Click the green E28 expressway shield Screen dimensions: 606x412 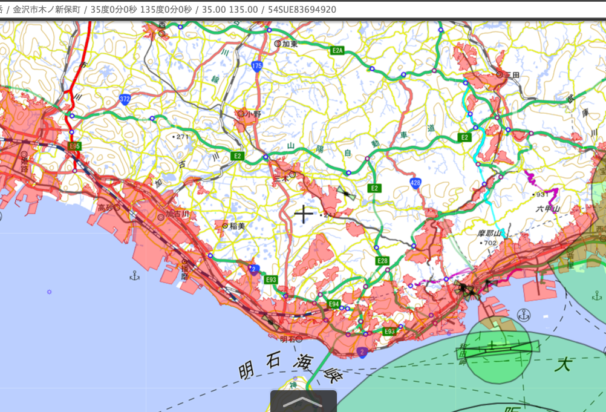(x=382, y=260)
